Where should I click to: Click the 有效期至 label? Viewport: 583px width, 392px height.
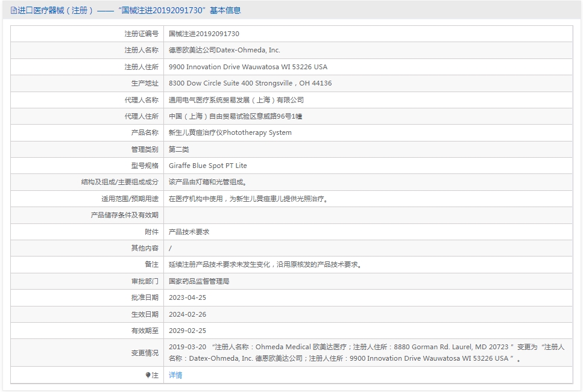pos(145,331)
